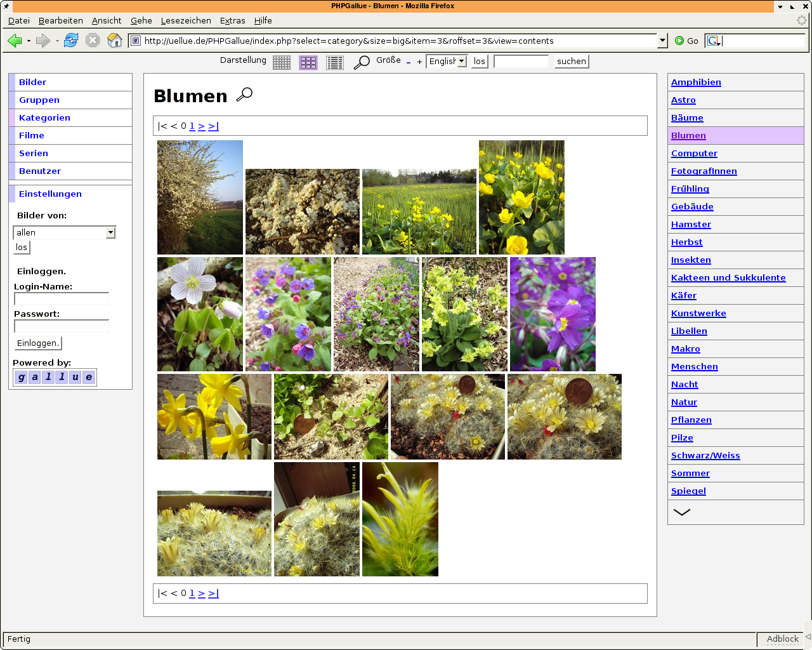This screenshot has height=650, width=812.
Task: Select the medium grid view icon
Action: point(308,62)
